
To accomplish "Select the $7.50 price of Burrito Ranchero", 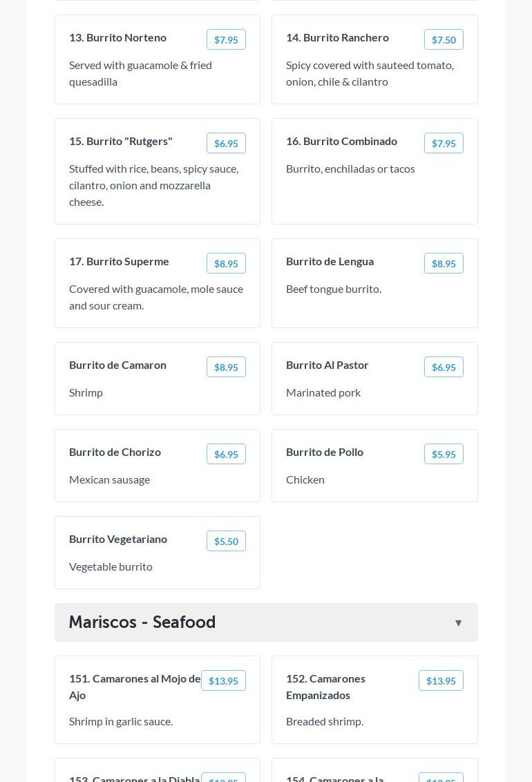I will click(444, 40).
